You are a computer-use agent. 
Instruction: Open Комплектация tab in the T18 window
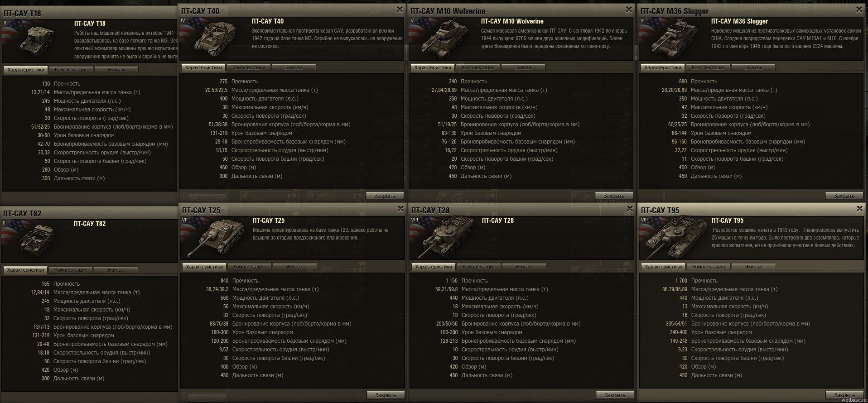point(71,70)
